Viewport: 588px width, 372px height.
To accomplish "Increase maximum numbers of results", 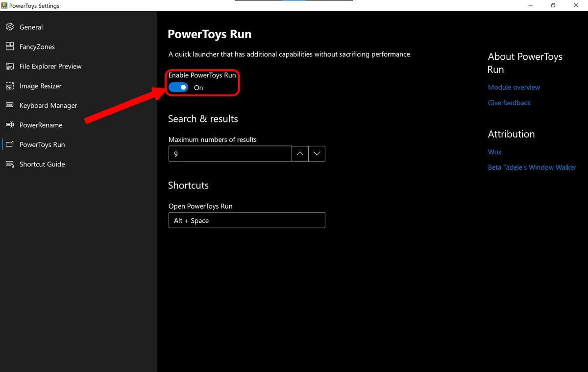I will [299, 153].
